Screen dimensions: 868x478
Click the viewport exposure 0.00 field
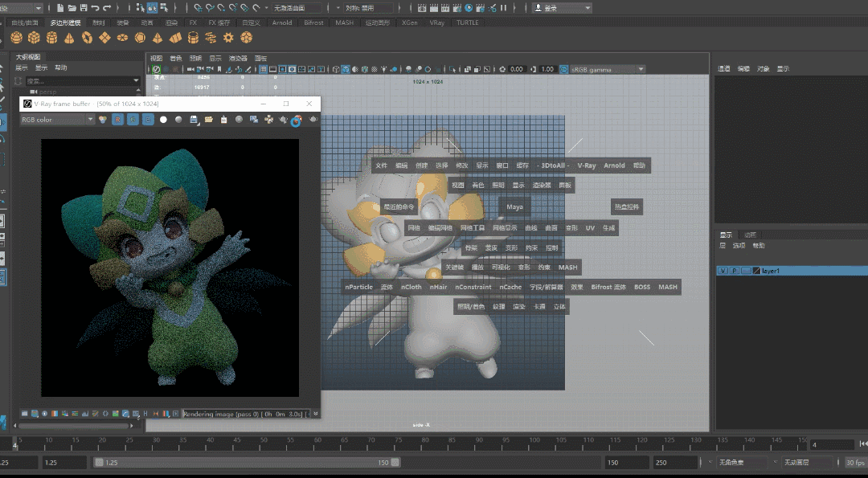coord(517,69)
